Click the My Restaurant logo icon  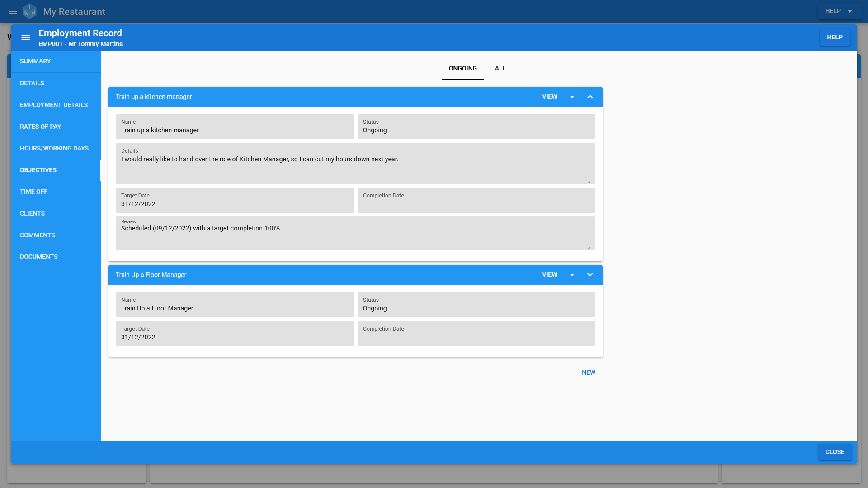pos(29,11)
